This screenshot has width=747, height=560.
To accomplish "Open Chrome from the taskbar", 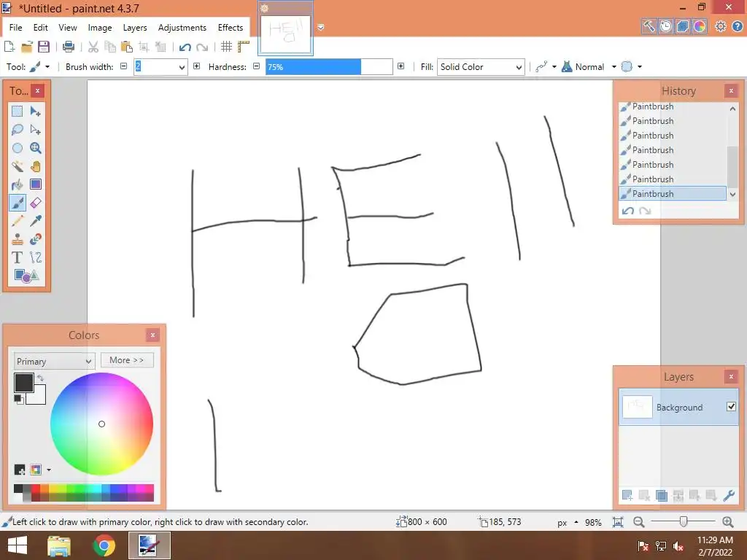I will [x=104, y=545].
